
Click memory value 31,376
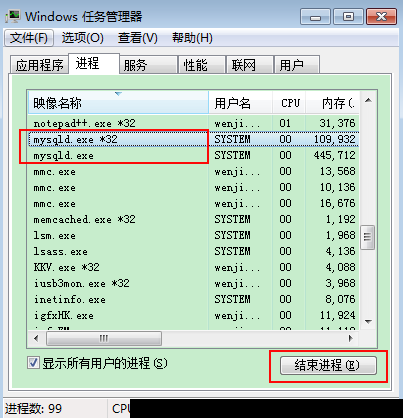point(337,123)
